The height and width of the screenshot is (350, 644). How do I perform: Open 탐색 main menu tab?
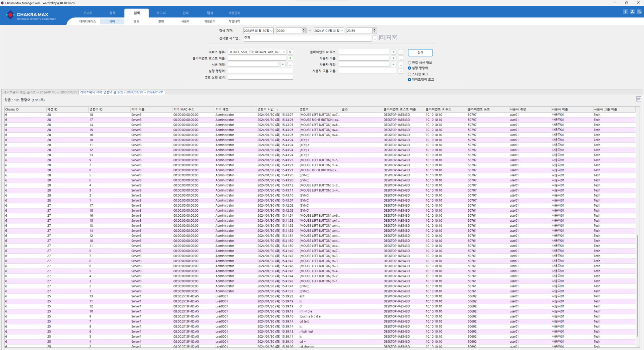pyautogui.click(x=210, y=13)
